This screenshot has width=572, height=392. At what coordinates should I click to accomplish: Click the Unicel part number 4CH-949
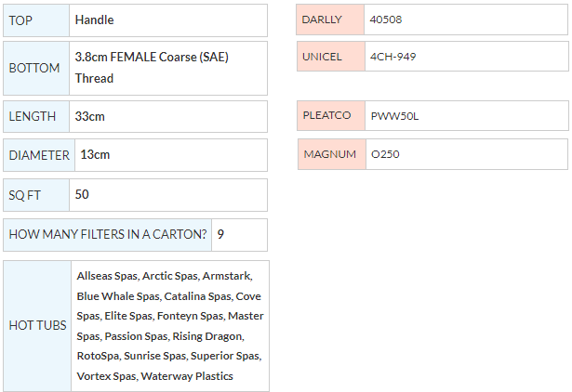(392, 57)
